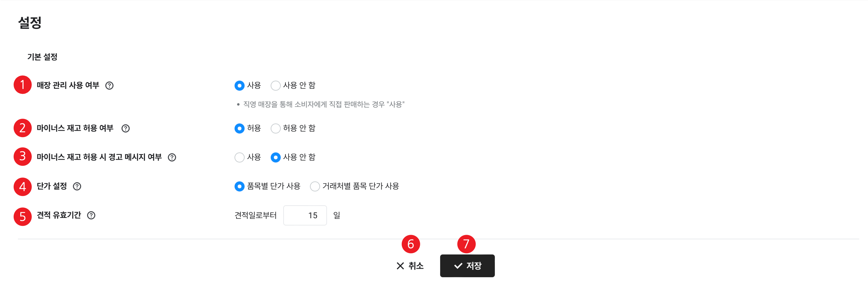The width and height of the screenshot is (868, 293).
Task: Click the 견적 유효기간 days input field
Action: coord(305,215)
